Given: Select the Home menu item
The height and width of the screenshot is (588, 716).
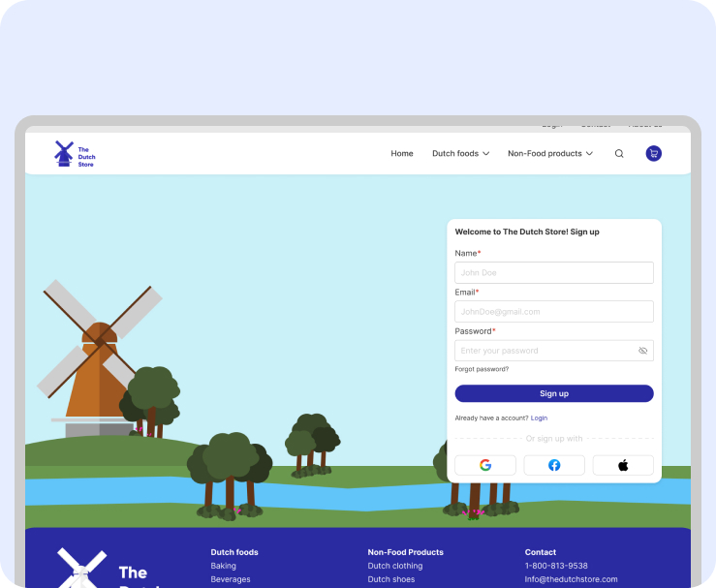Looking at the screenshot, I should [402, 154].
